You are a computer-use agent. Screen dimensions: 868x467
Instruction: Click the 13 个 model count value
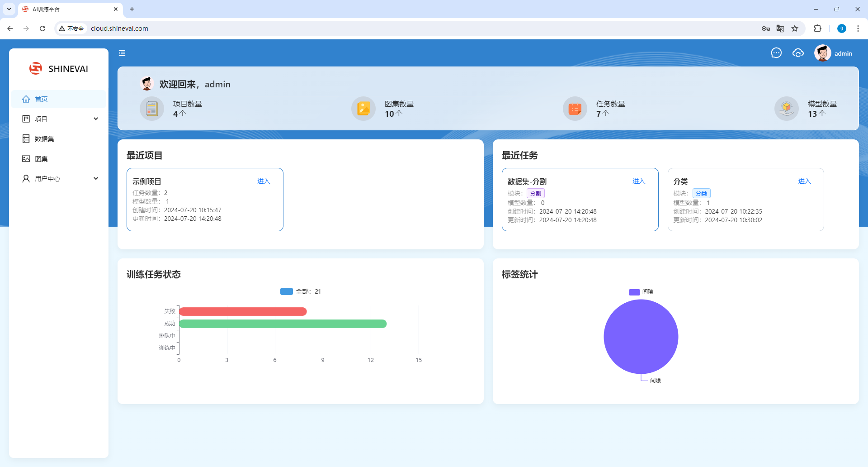816,114
